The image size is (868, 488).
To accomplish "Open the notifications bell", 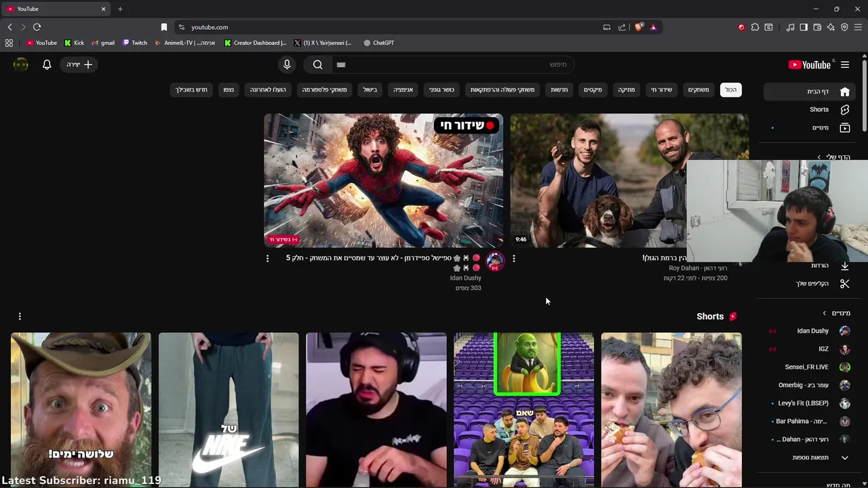I will [x=47, y=64].
